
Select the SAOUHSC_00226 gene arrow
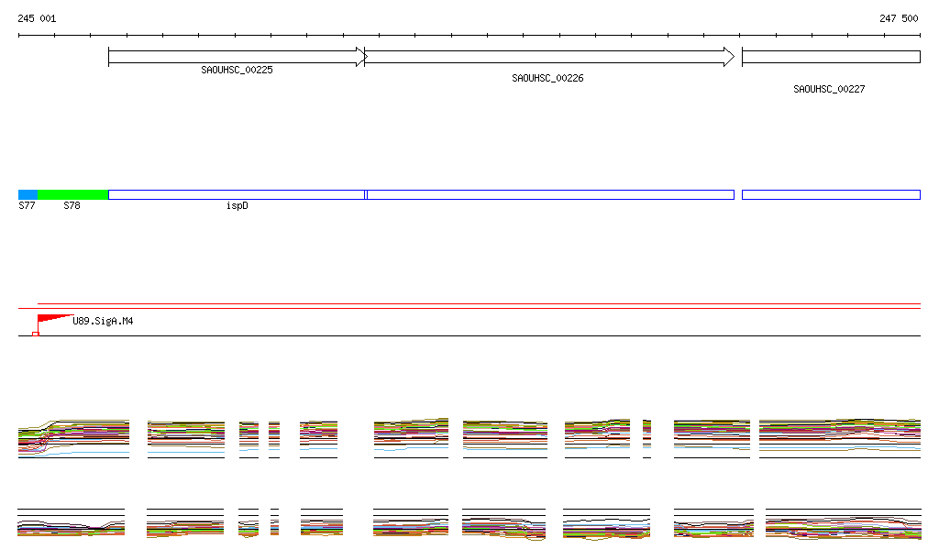pos(548,57)
